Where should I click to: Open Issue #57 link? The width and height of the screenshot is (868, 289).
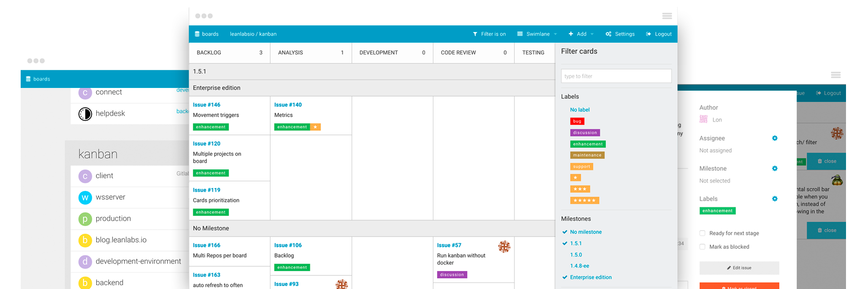point(449,245)
